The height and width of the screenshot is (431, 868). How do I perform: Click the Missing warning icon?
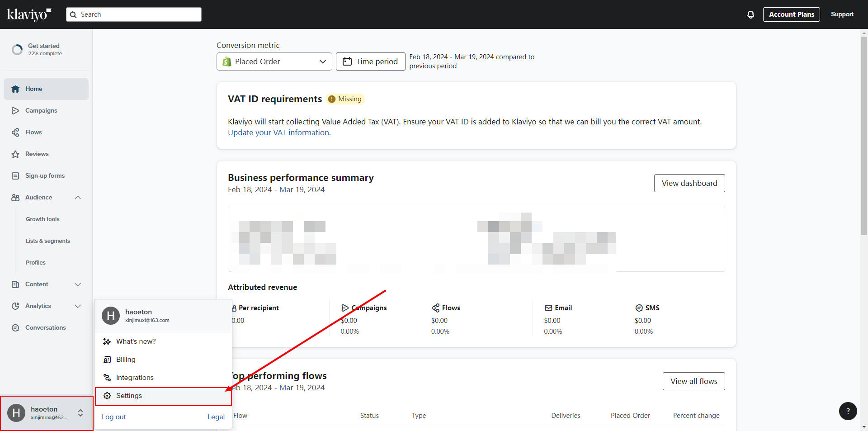point(332,99)
